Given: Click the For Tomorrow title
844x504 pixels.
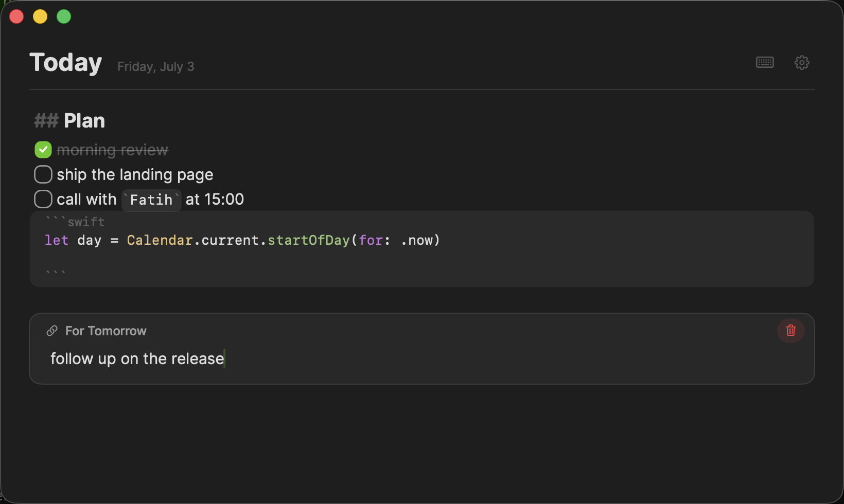Looking at the screenshot, I should (106, 331).
